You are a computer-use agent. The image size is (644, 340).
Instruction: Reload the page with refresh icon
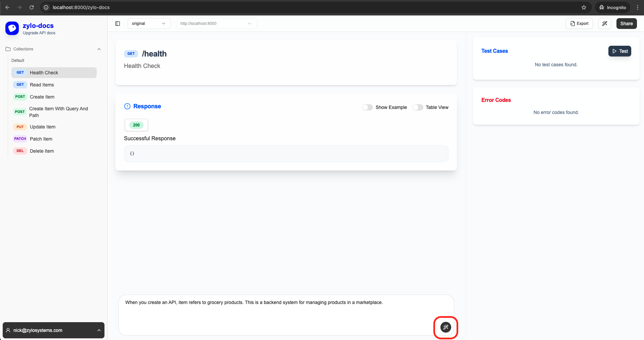32,7
